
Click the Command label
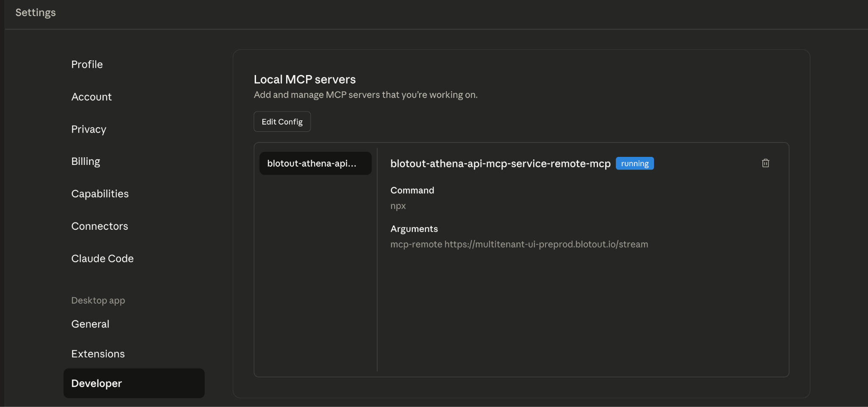tap(412, 190)
